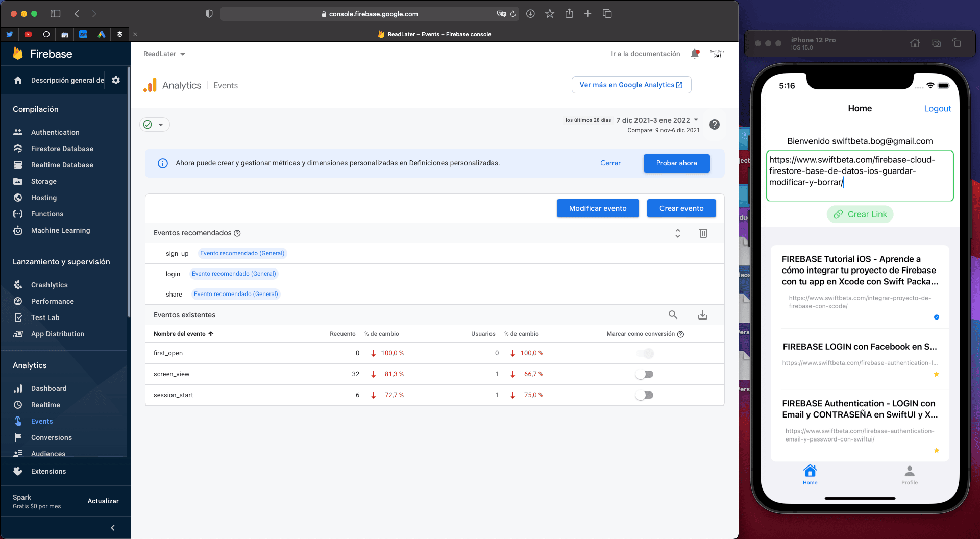980x539 pixels.
Task: Open user account avatar in console
Action: 717,54
